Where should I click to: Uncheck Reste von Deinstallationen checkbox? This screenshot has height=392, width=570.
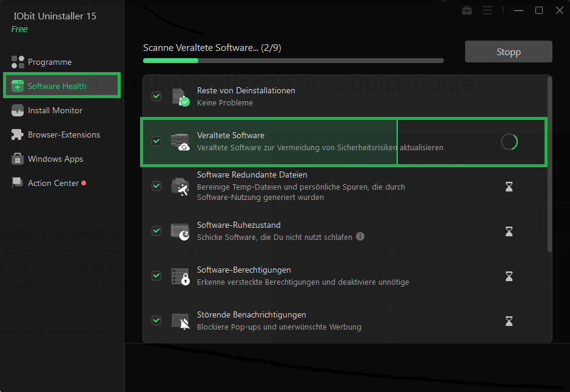click(156, 96)
